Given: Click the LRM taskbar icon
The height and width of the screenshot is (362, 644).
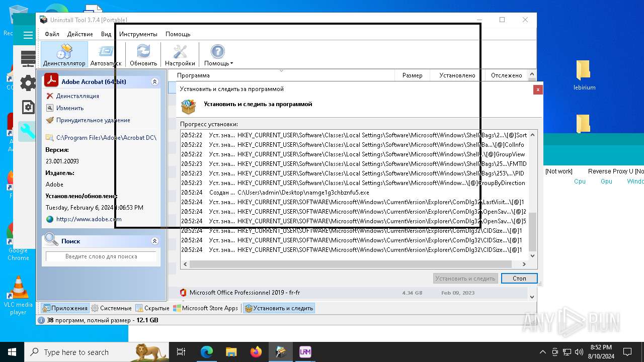Looking at the screenshot, I should coord(305,352).
